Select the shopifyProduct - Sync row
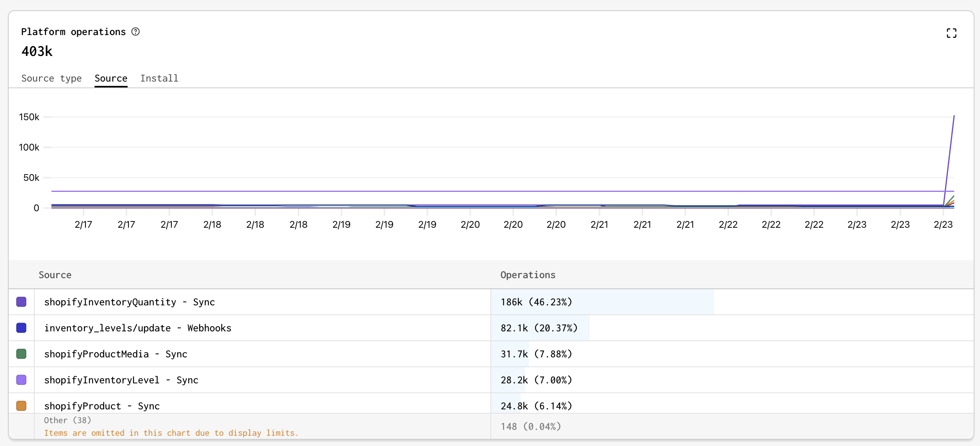This screenshot has width=980, height=446. click(102, 406)
